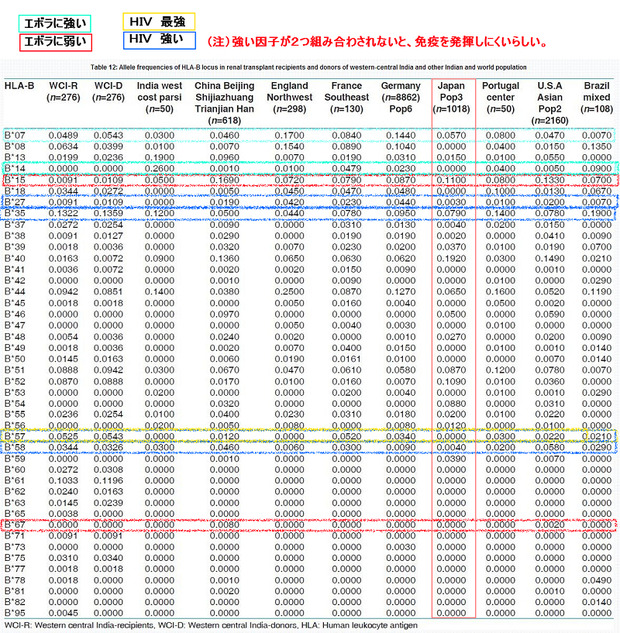The width and height of the screenshot is (620, 633).
Task: Click the 'B*57' row label
Action: point(15,436)
